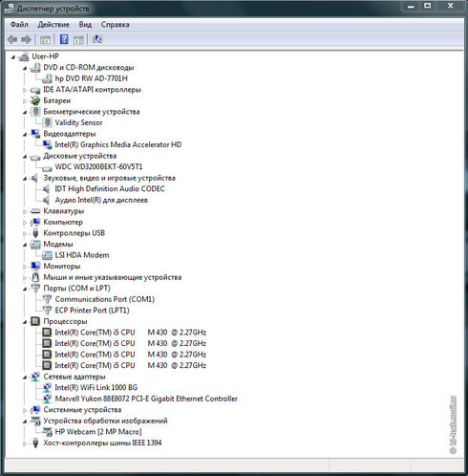Collapse the Процессоры node
This screenshot has height=476, width=468.
[x=25, y=322]
